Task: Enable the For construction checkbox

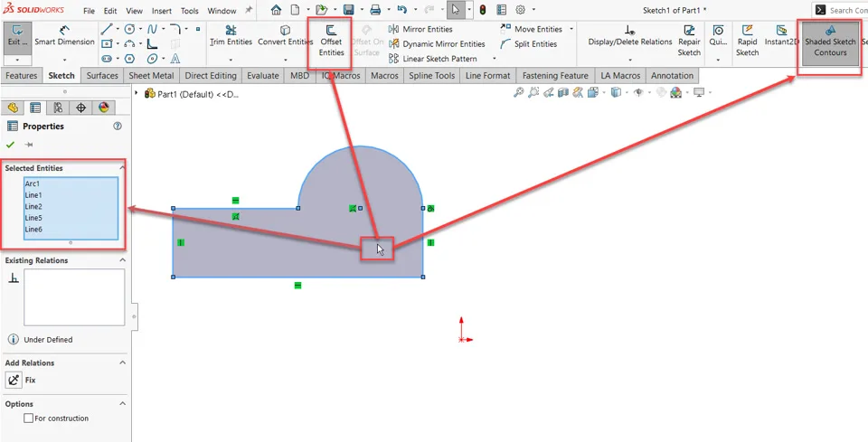Action: pos(29,418)
